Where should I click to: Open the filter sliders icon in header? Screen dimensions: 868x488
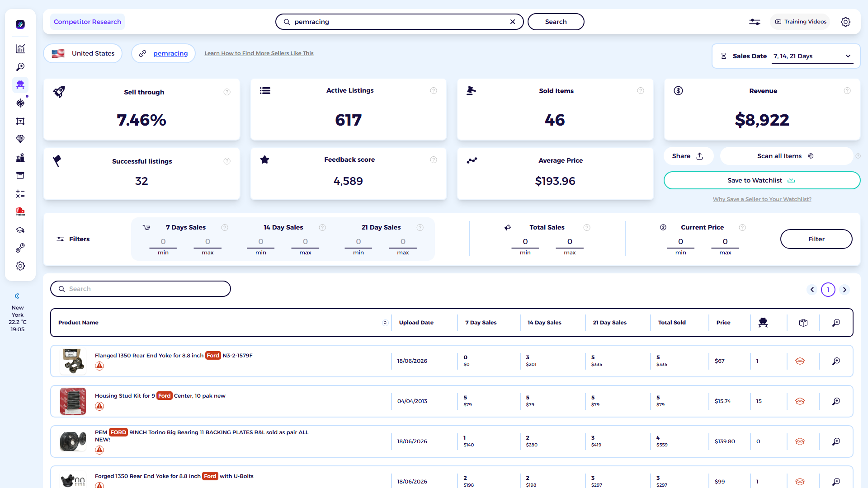(755, 22)
